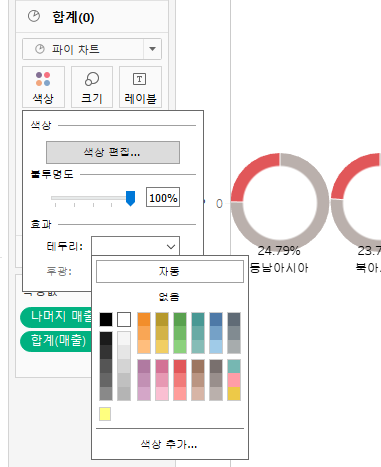Click the 색상 편집... button
Image resolution: width=381 pixels, height=467 pixels.
pyautogui.click(x=113, y=152)
